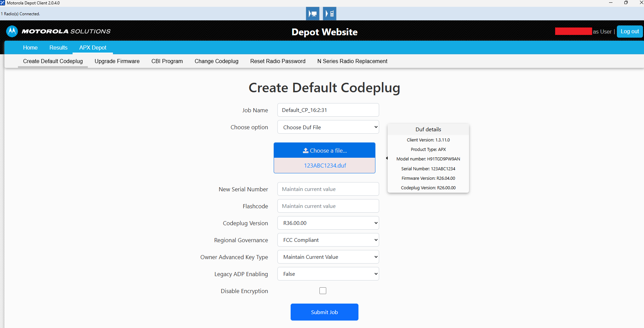Go to the Results menu item
This screenshot has width=644, height=328.
coord(58,47)
